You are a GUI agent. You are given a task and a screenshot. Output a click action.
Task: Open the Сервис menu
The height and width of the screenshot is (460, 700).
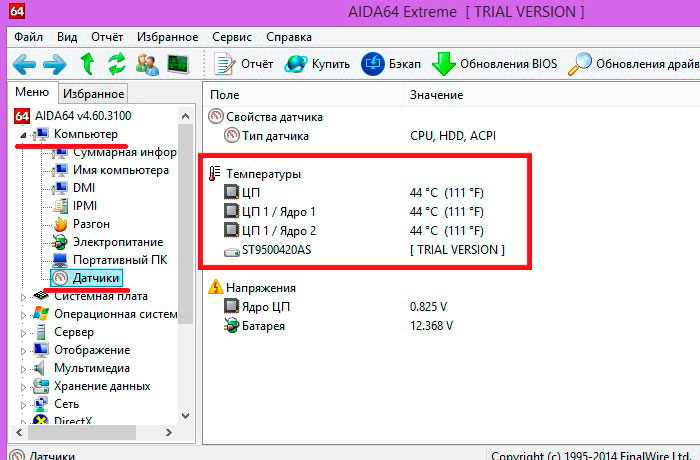[232, 37]
